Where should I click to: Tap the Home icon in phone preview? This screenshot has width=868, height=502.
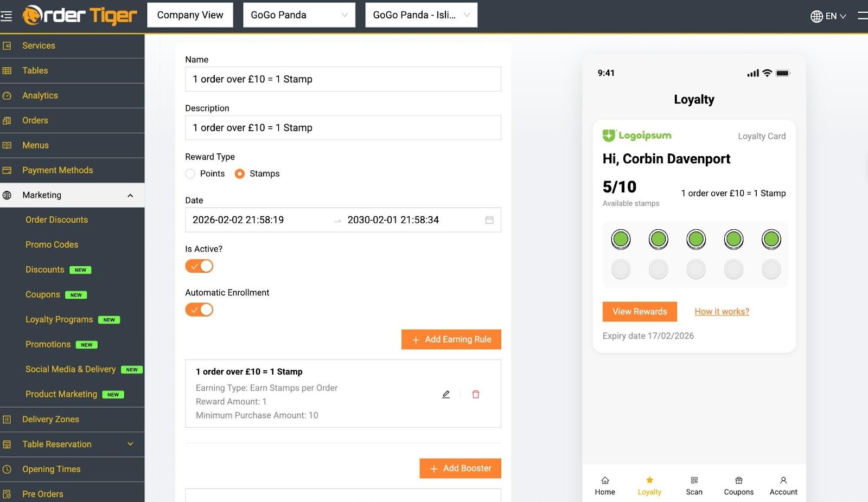[x=605, y=480]
